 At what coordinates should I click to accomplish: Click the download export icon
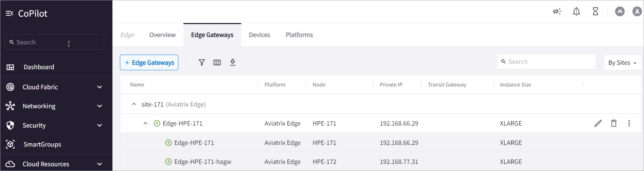[x=233, y=62]
